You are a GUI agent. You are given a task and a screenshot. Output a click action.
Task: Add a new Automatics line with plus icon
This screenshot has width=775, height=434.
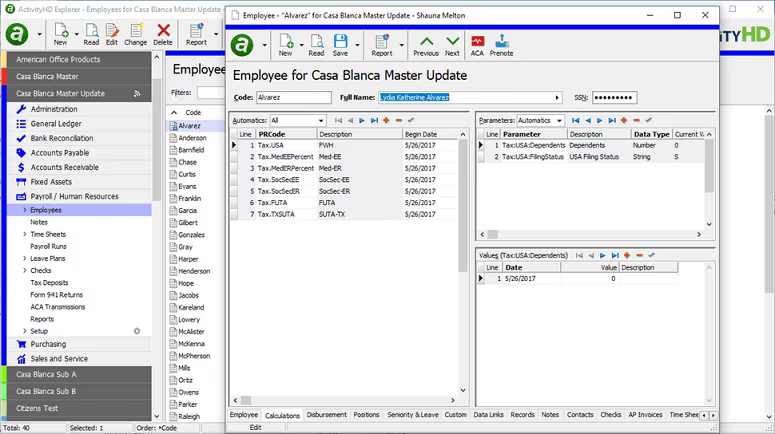pyautogui.click(x=387, y=120)
